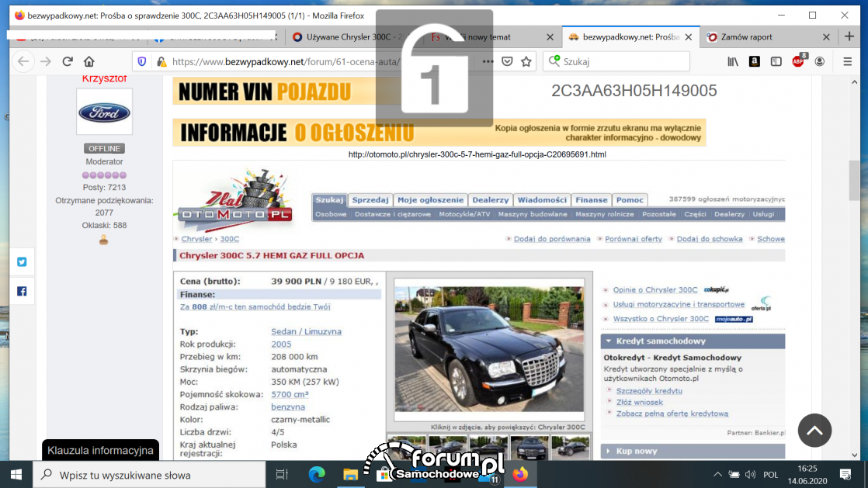
Task: Go back using Firefox back arrow
Action: 23,61
